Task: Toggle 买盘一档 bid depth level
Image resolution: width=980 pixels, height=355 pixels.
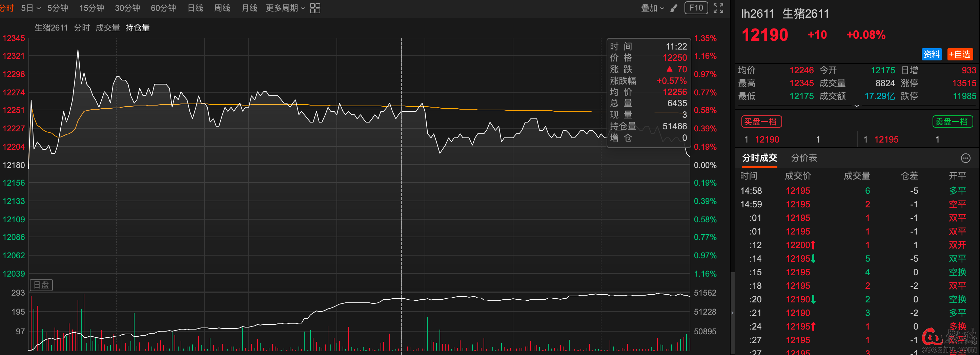Action: coord(761,122)
